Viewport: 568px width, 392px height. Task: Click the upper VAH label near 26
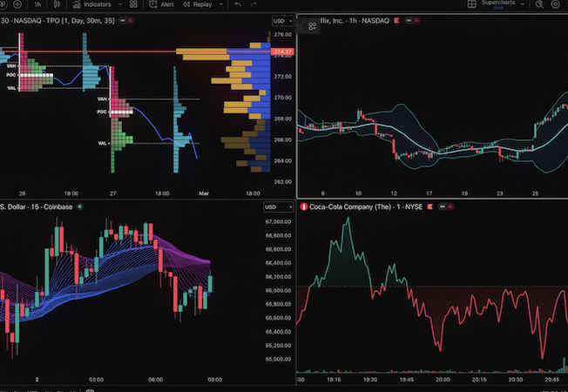[11, 66]
